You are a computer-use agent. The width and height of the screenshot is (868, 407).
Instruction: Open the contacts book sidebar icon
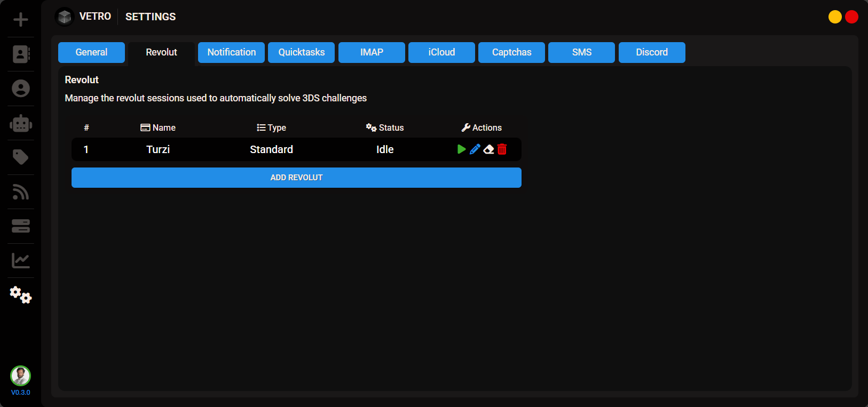(21, 54)
